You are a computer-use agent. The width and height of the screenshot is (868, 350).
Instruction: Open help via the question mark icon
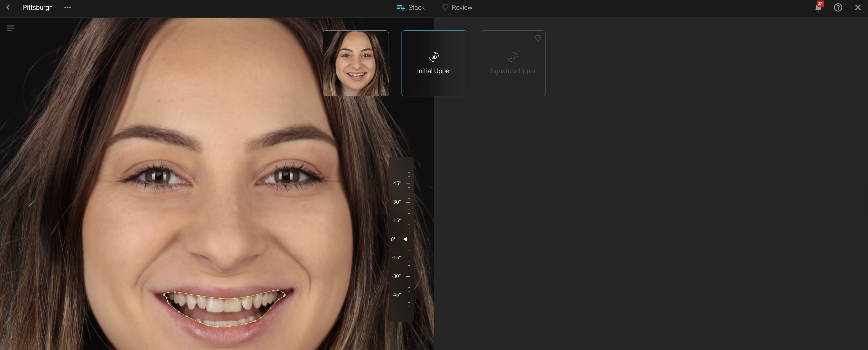coord(838,7)
